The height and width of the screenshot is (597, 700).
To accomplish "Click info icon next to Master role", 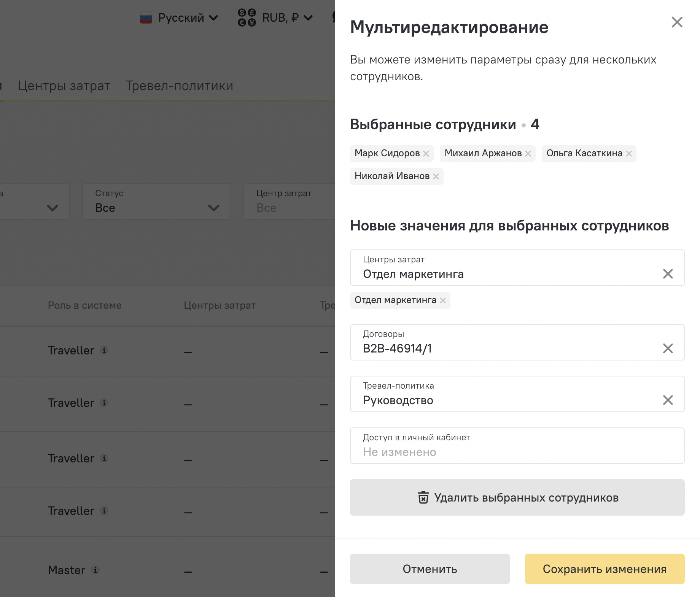I will tap(95, 570).
